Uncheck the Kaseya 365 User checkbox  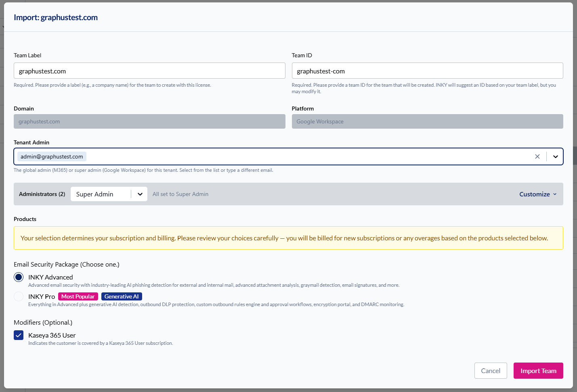pos(19,335)
